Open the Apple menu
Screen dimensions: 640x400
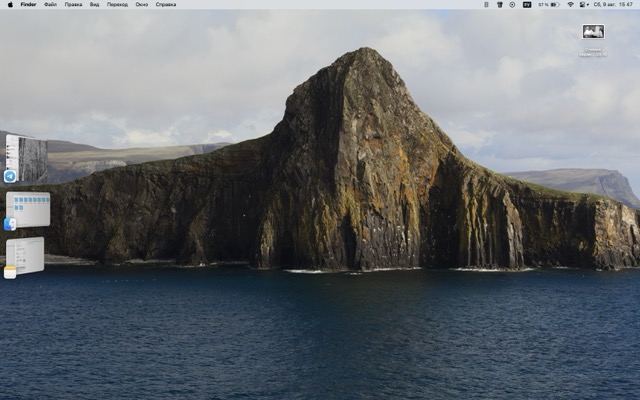[10, 4]
